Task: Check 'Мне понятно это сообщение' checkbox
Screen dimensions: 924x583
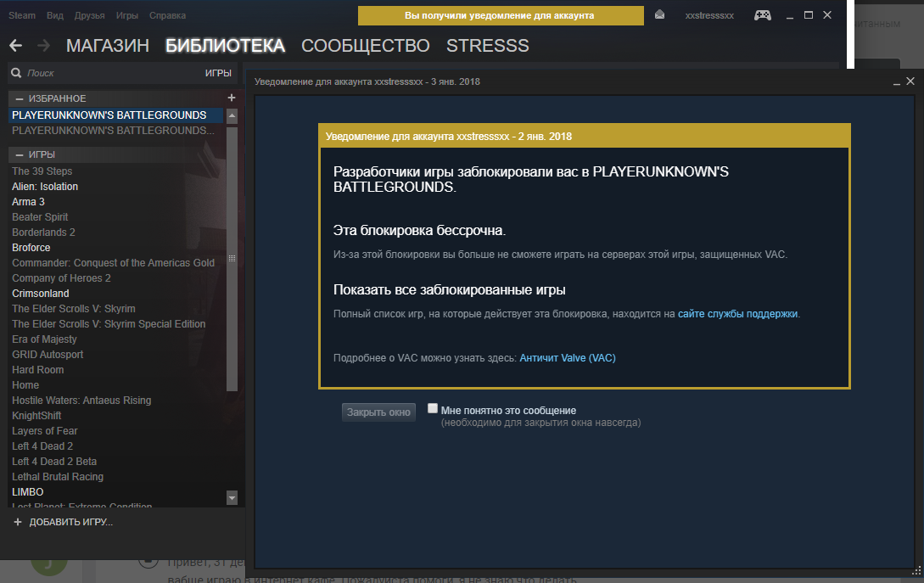Action: point(433,408)
